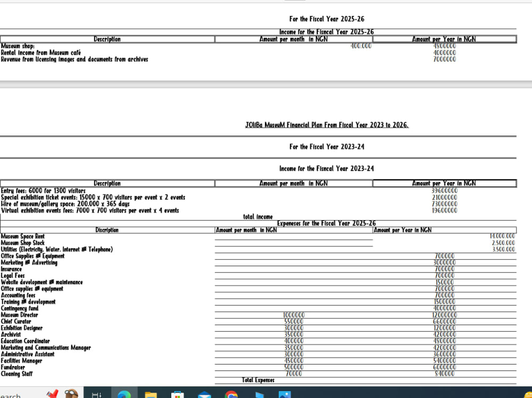Click the amount '73000000' for gallery hire
The width and height of the screenshot is (532, 398).
[444, 204]
